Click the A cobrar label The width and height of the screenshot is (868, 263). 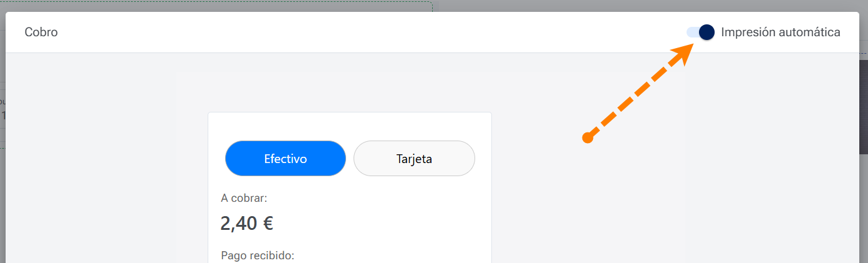244,198
